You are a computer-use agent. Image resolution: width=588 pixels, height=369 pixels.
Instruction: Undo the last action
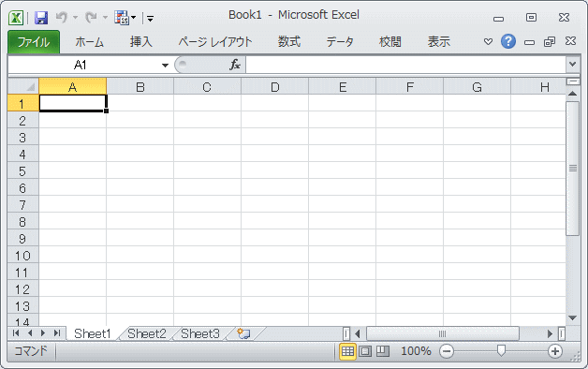62,17
